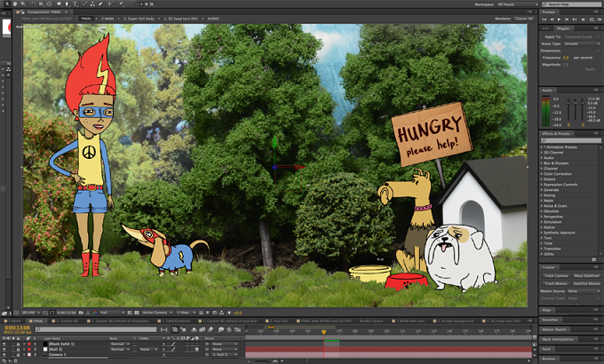Toggle Brainstorm in timeline
Screen dimensions: 604x364
tap(221, 329)
